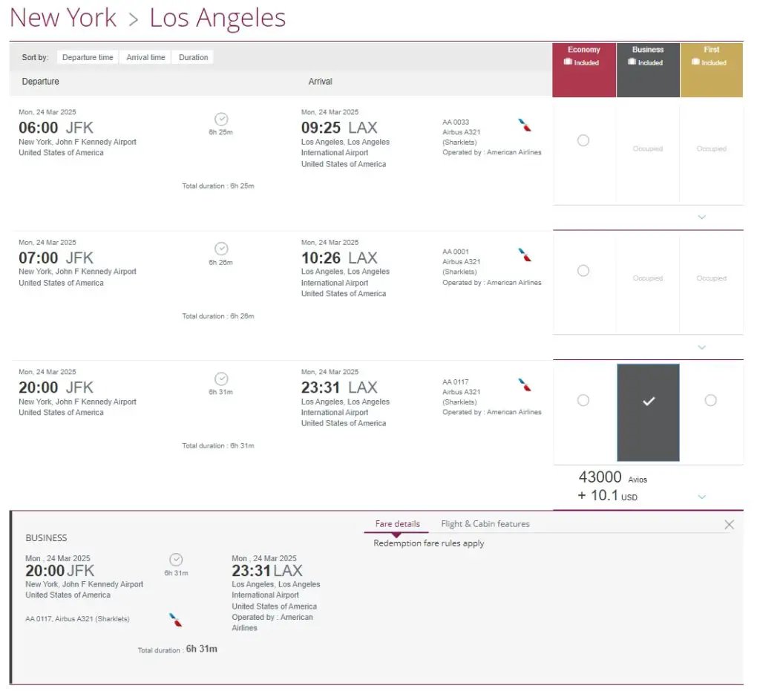Click American Airlines logo on flight AA 0001

tap(525, 255)
